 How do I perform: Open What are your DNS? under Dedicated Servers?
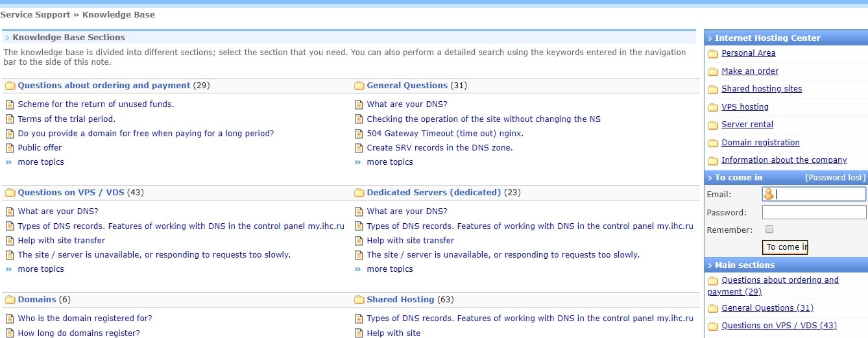(407, 211)
